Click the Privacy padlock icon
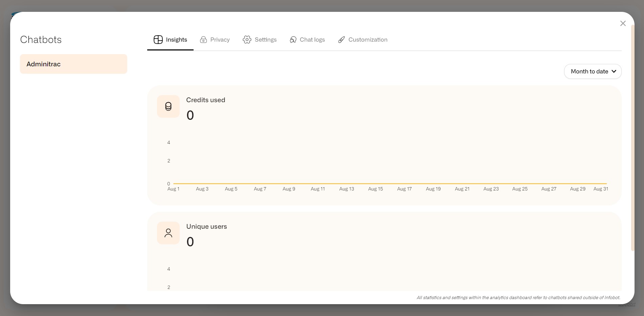This screenshot has width=644, height=316. pos(203,40)
